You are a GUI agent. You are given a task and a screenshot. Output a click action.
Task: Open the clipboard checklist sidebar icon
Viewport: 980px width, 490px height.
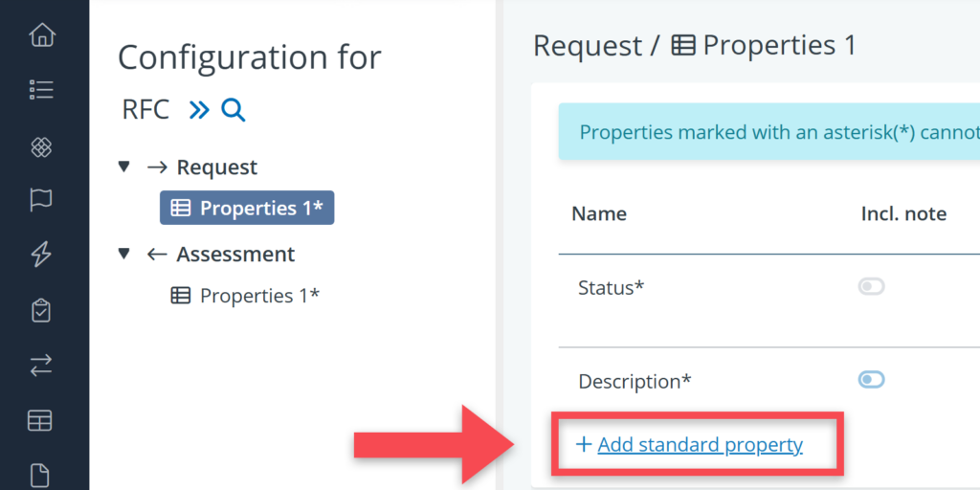tap(42, 310)
